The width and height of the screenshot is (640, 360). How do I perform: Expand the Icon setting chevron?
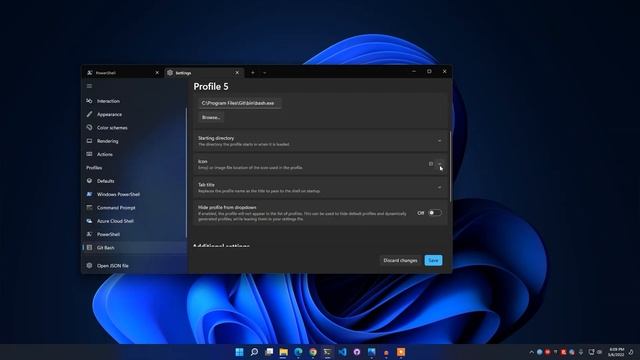(440, 164)
